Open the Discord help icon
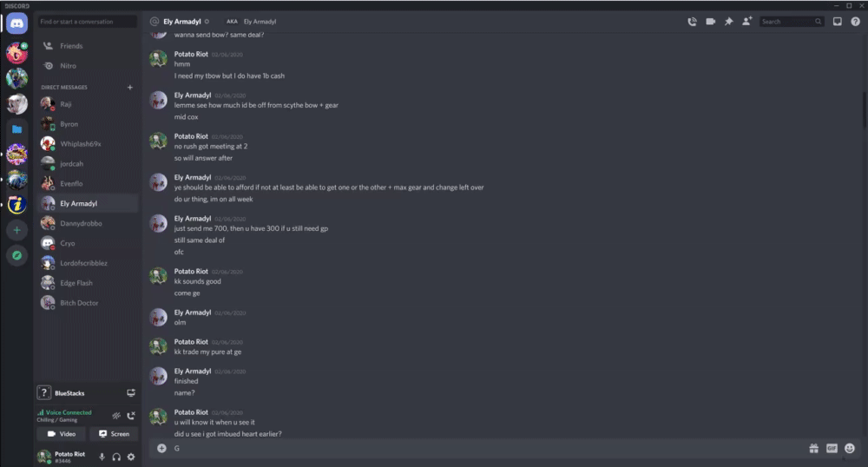Viewport: 868px width, 467px height. pyautogui.click(x=855, y=22)
